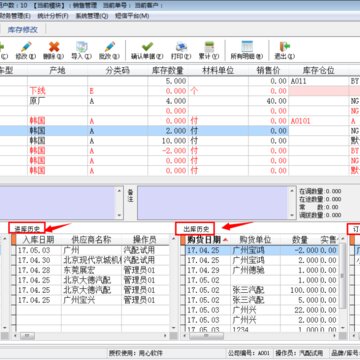The width and height of the screenshot is (360, 360).
Task: Sort by the 分类码 column header
Action: click(x=118, y=71)
